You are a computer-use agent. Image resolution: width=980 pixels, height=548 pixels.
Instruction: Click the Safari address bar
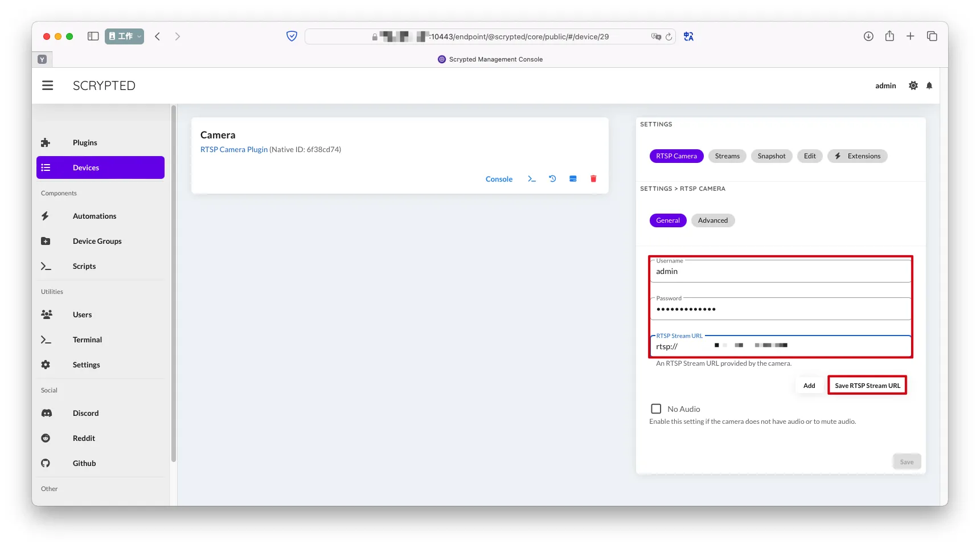pyautogui.click(x=490, y=36)
